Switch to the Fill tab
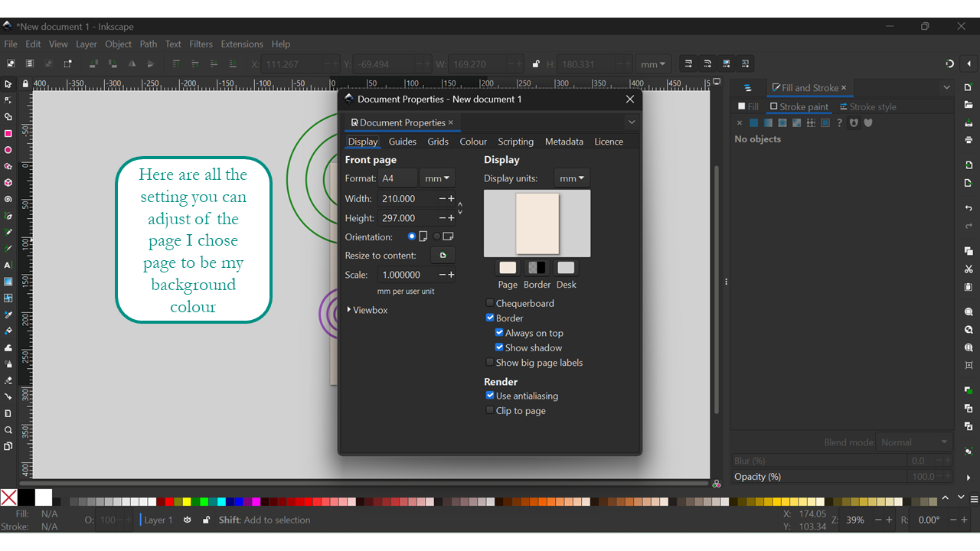980x551 pixels. [748, 107]
